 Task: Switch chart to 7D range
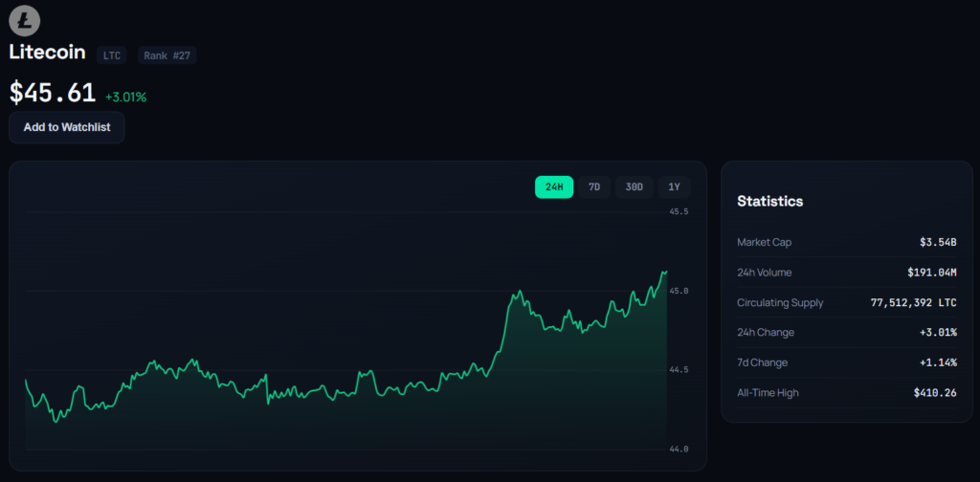[593, 186]
